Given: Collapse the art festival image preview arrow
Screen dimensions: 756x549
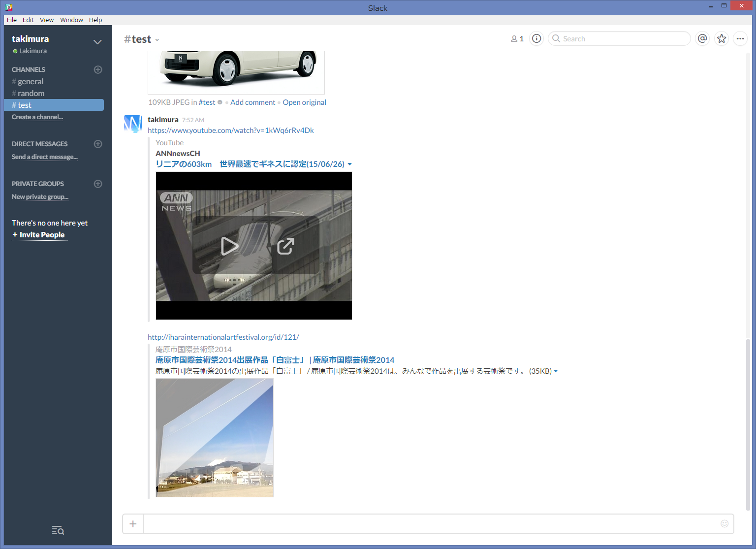Looking at the screenshot, I should pyautogui.click(x=556, y=371).
